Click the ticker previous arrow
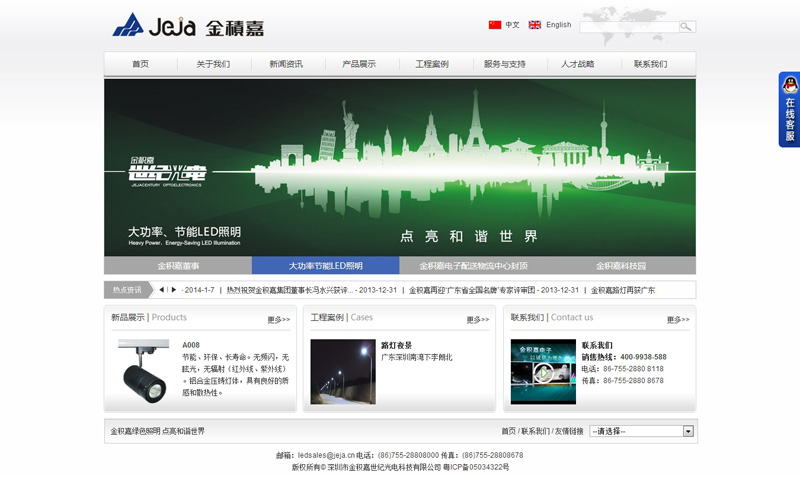The width and height of the screenshot is (800, 479). tap(161, 290)
